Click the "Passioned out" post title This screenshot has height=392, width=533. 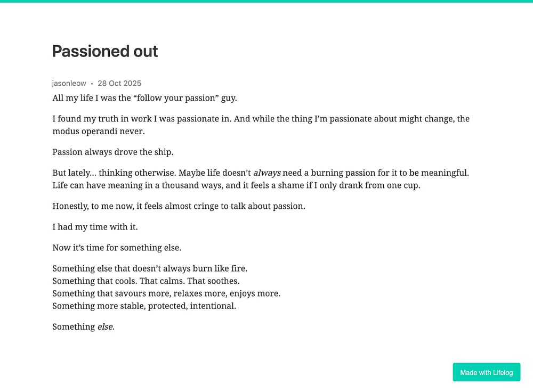[x=105, y=51]
